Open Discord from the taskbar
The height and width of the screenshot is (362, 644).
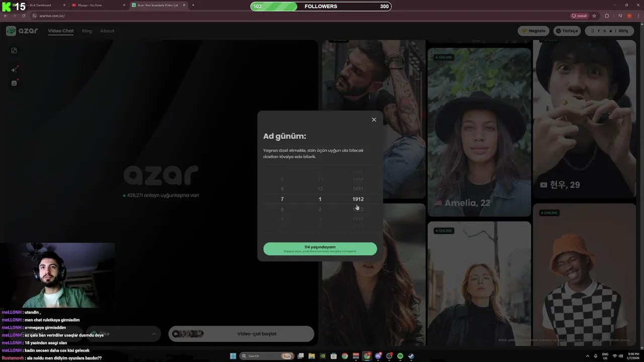[378, 356]
